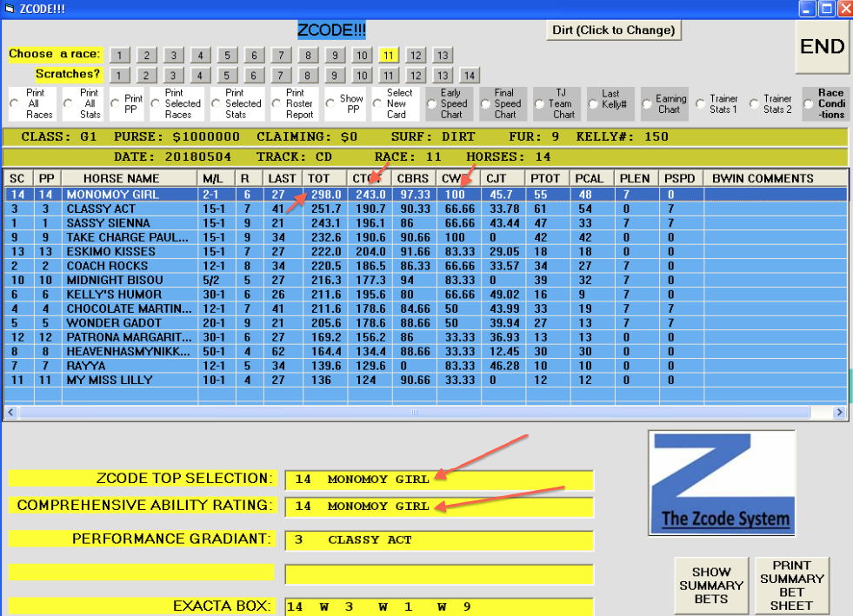Choose race 13 in the Choose a race row
Image resolution: width=853 pixels, height=616 pixels.
pos(443,56)
